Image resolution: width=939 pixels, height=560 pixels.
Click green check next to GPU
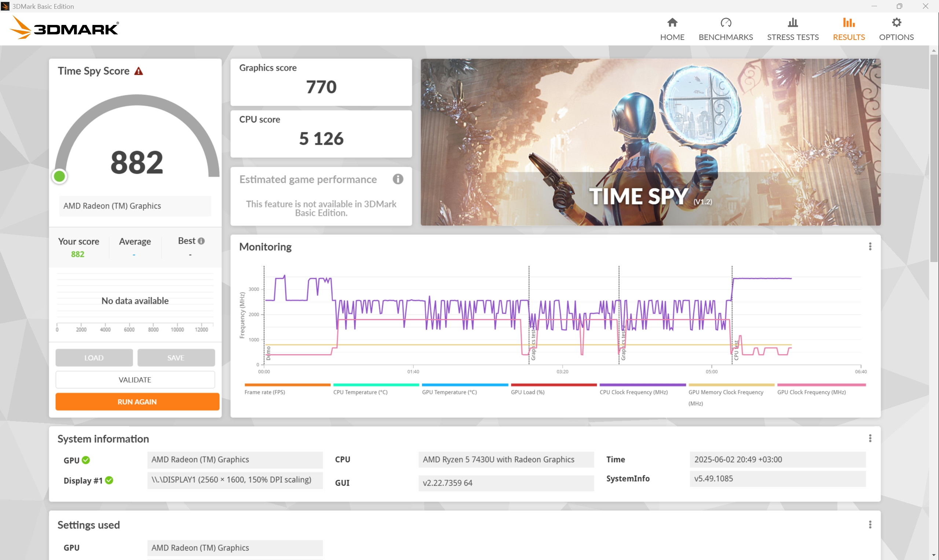click(86, 460)
